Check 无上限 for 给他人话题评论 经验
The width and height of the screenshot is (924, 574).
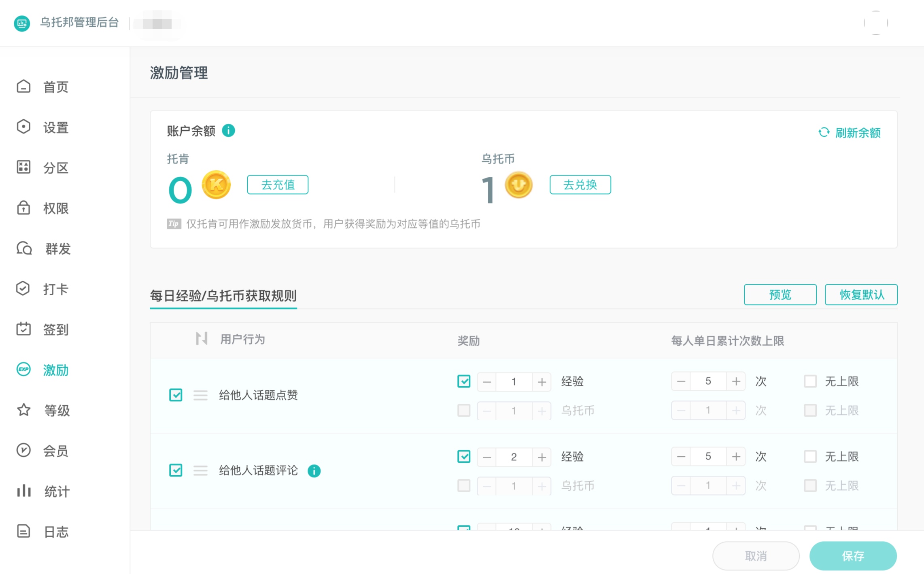(810, 457)
